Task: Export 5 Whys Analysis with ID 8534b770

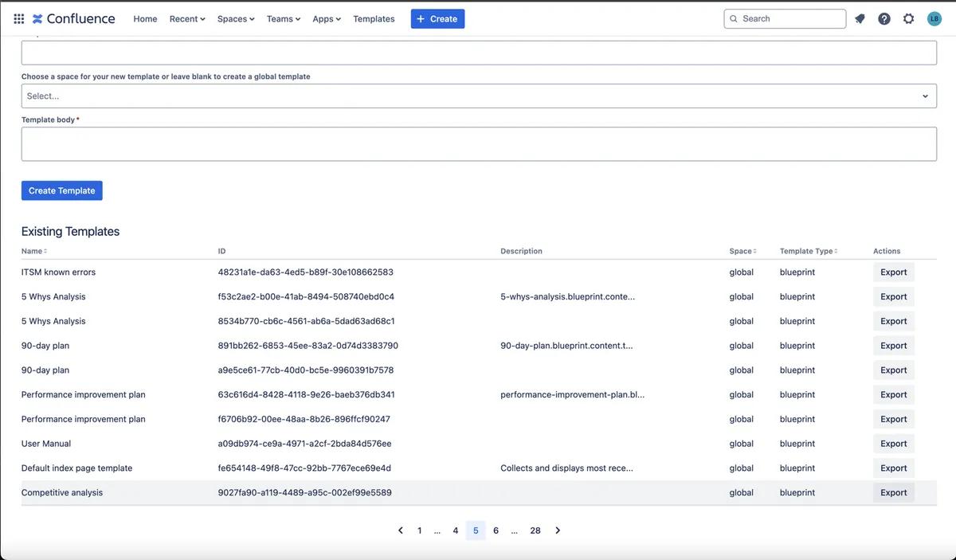Action: [894, 321]
